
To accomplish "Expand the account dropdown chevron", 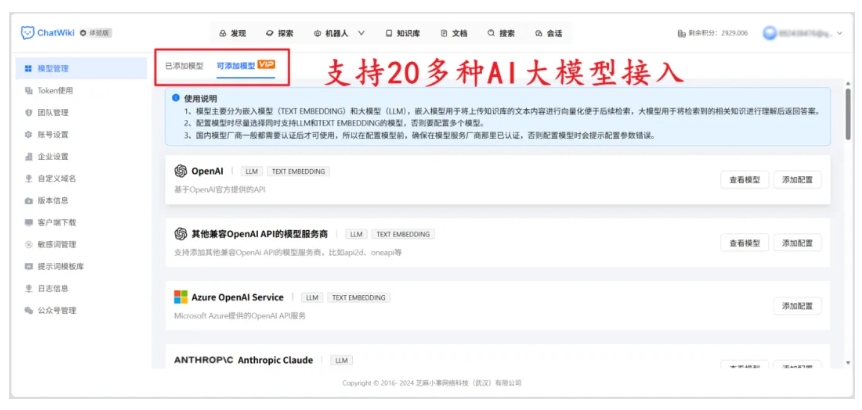I will click(x=839, y=33).
